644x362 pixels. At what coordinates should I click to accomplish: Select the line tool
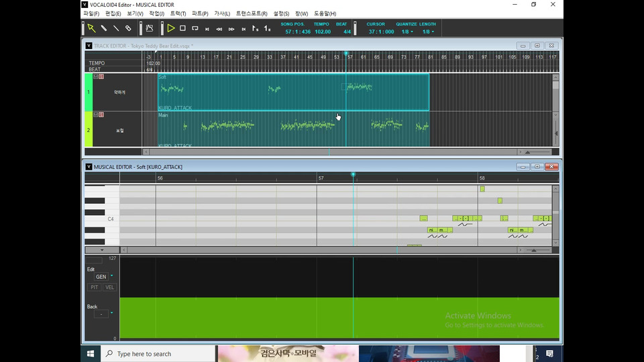(x=116, y=28)
